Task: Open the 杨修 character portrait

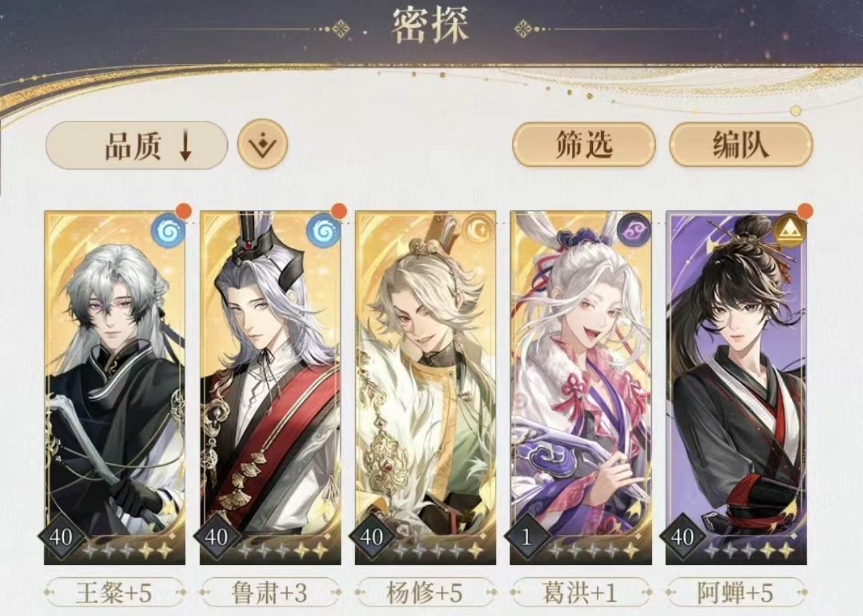Action: [425, 388]
